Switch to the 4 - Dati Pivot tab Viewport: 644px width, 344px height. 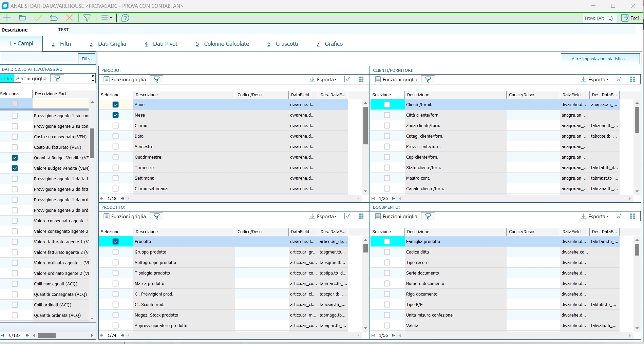point(161,44)
